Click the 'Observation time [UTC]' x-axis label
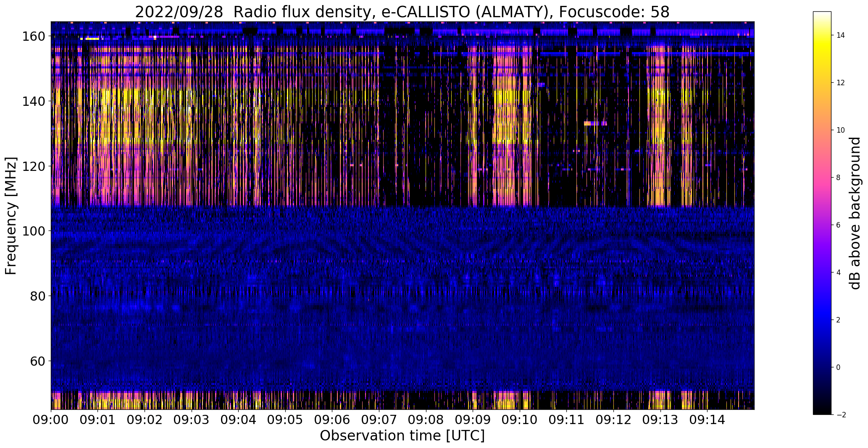Screen dimensions: 868x448 (402, 436)
